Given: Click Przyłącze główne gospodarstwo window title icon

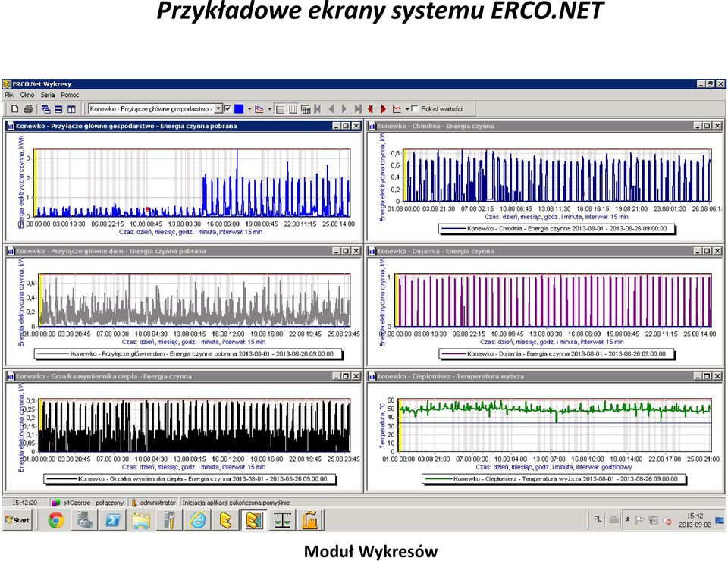Looking at the screenshot, I should [x=11, y=126].
